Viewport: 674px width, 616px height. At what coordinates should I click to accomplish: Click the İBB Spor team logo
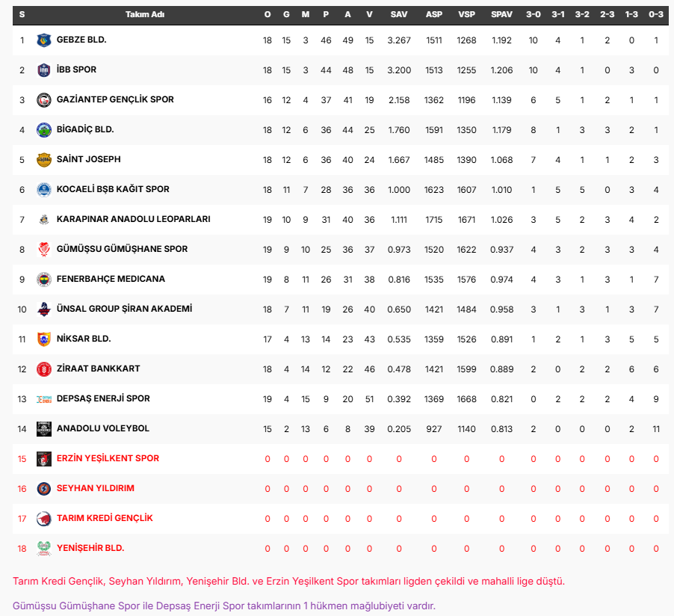point(44,70)
